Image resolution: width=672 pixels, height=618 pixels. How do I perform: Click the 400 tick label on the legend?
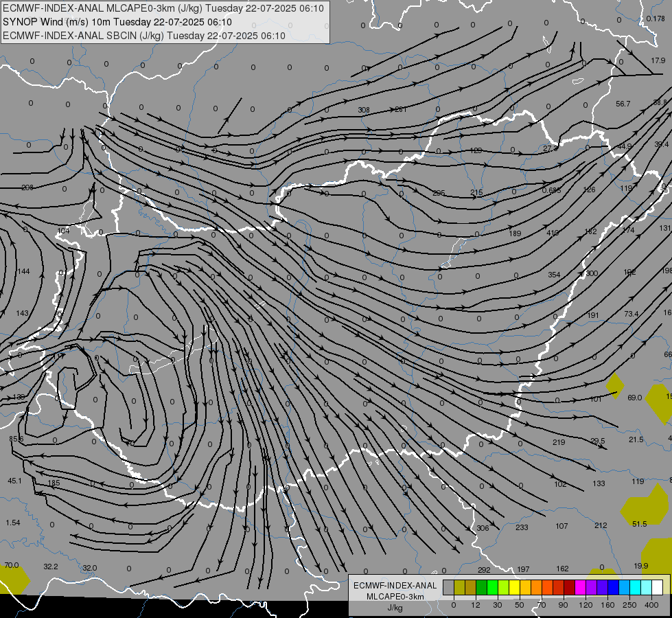coord(651,605)
